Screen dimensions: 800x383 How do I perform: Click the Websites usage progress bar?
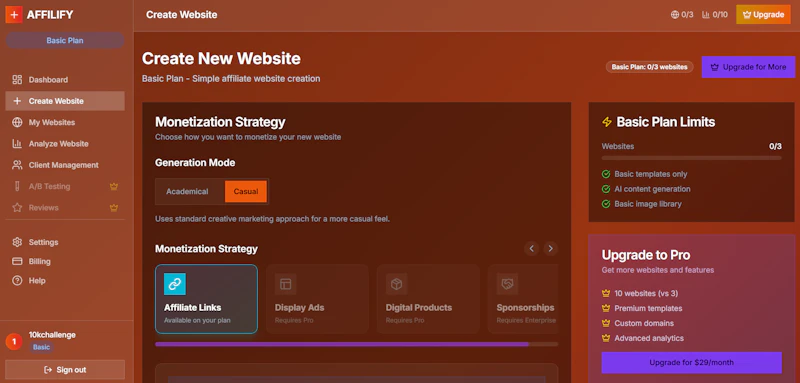point(691,158)
